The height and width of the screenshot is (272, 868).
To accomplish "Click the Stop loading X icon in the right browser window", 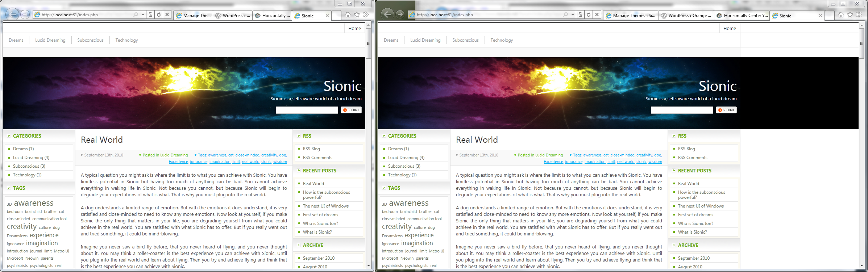I will click(x=597, y=15).
